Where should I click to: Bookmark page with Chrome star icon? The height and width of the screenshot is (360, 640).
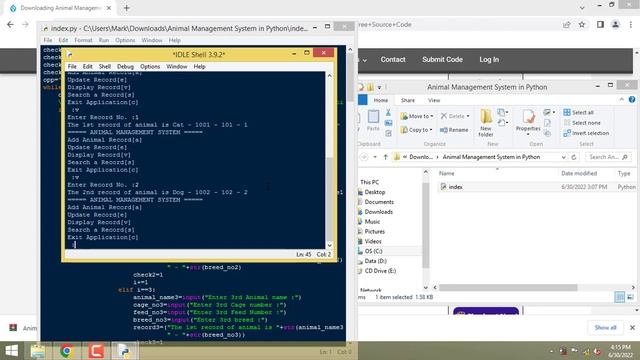click(582, 25)
